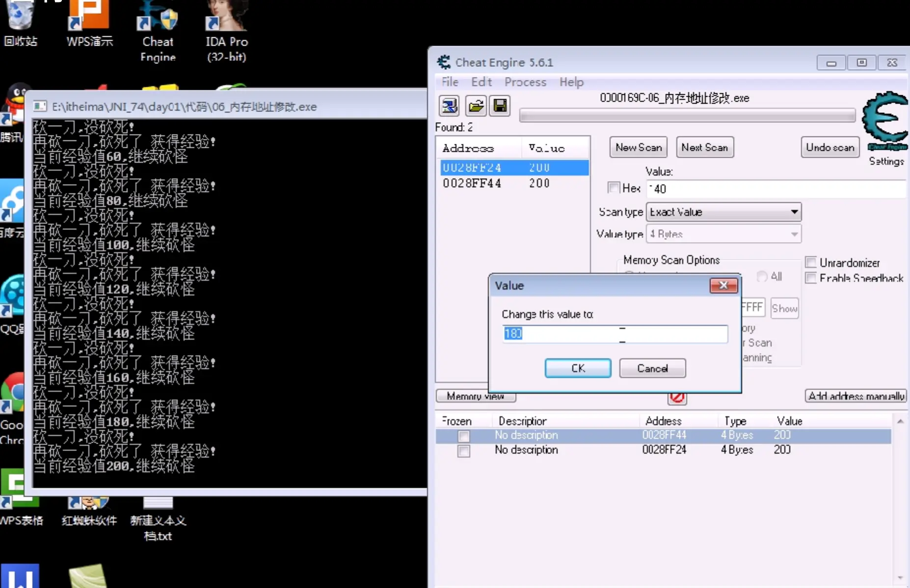Click the Change this value to input field
This screenshot has width=910, height=588.
tap(615, 334)
